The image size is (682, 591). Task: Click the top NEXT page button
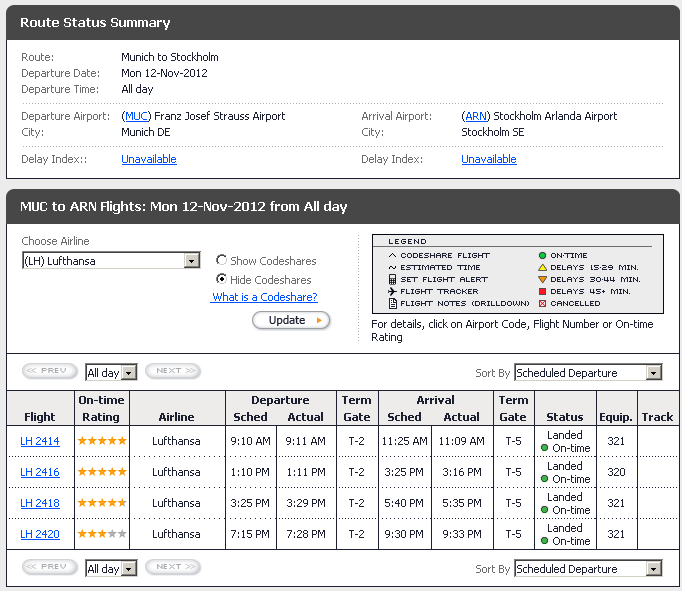pos(172,371)
